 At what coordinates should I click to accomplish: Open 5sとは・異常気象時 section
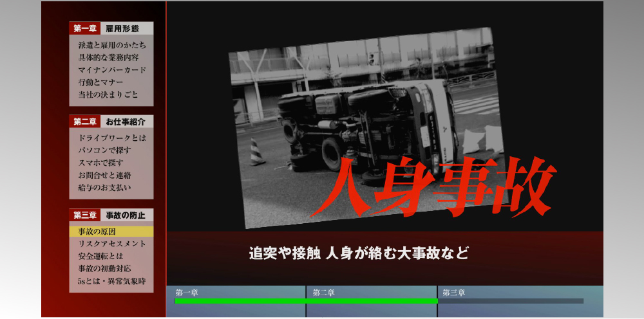[111, 281]
